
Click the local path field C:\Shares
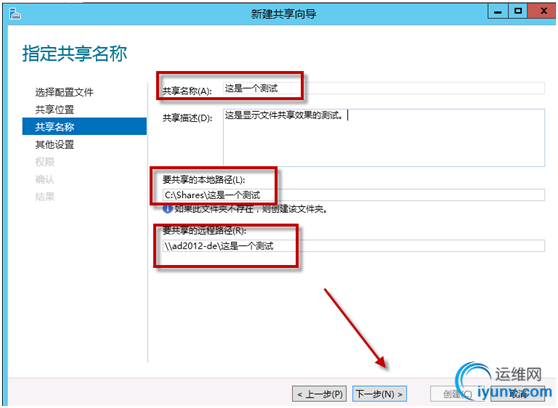tap(353, 195)
